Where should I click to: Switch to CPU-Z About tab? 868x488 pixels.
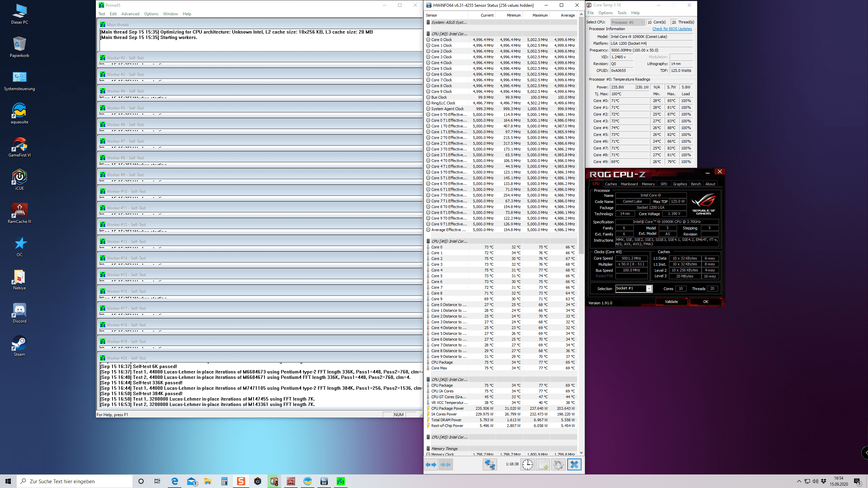point(710,184)
